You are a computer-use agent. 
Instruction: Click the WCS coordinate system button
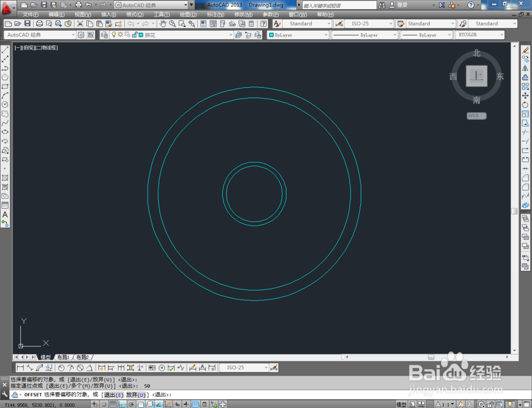(476, 115)
